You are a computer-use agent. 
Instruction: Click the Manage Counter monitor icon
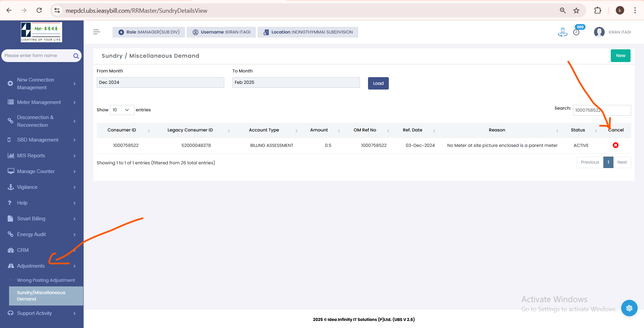pos(11,171)
